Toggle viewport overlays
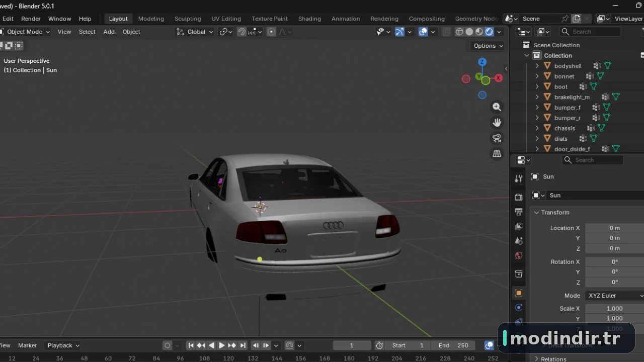The width and height of the screenshot is (644, 362). (423, 32)
